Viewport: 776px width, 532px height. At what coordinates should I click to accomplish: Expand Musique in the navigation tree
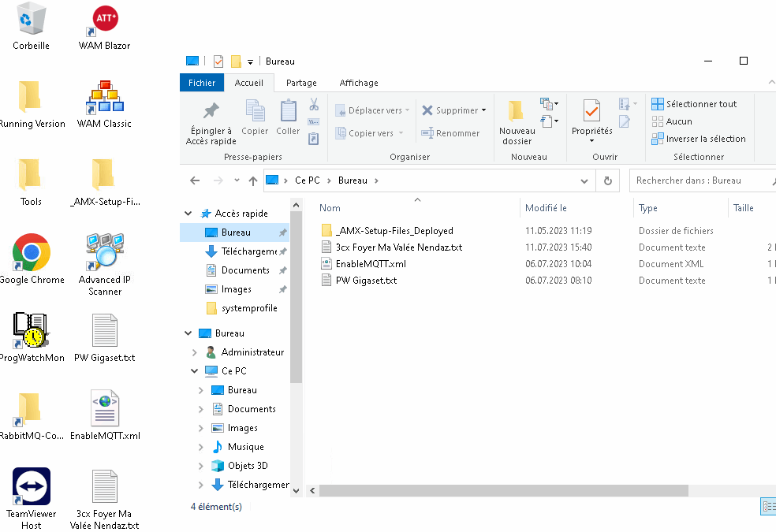coord(200,446)
